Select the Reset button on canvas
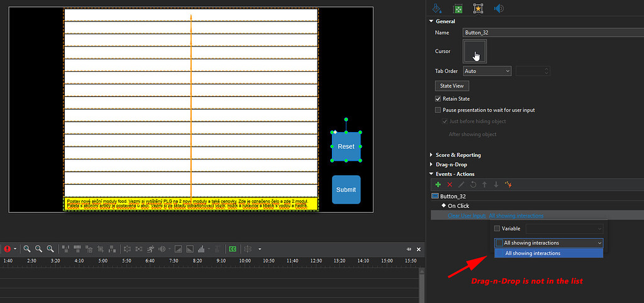The height and width of the screenshot is (303, 644). click(x=346, y=147)
